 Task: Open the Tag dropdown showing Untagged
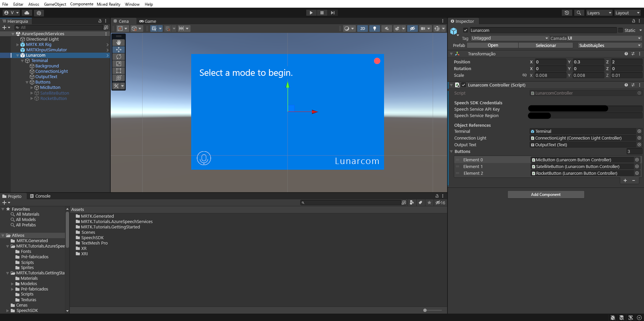[x=509, y=38]
